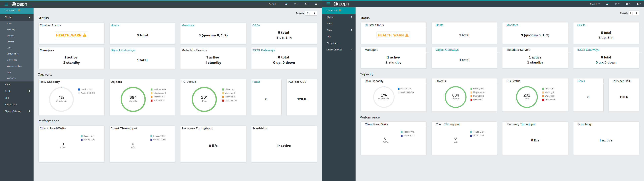Click Ceph logo in left dashboard header
The height and width of the screenshot is (181, 644).
click(x=19, y=4)
